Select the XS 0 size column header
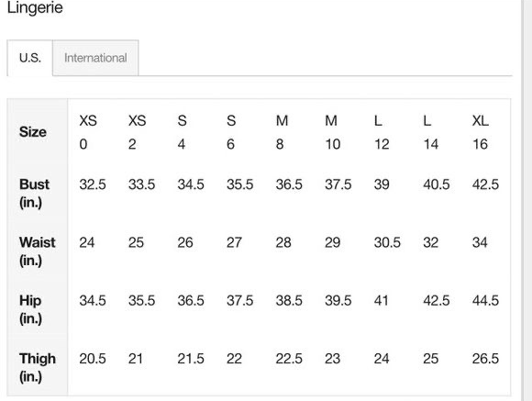532x401 pixels. tap(88, 132)
